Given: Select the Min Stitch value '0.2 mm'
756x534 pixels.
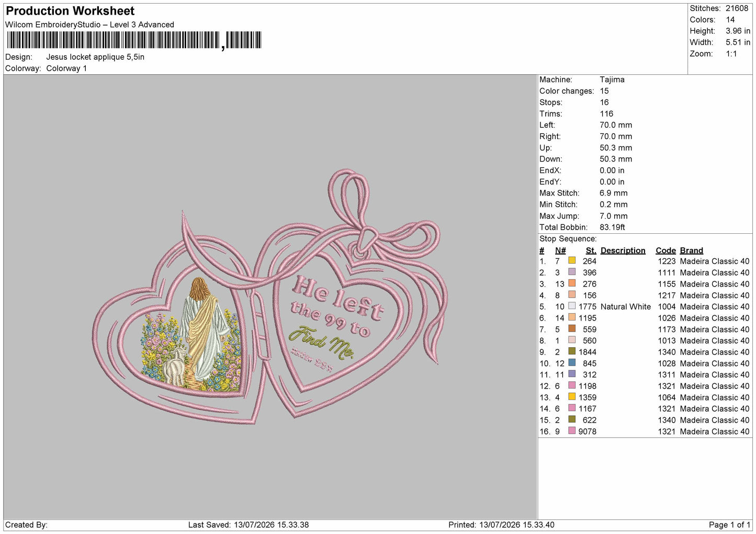Looking at the screenshot, I should [x=614, y=204].
